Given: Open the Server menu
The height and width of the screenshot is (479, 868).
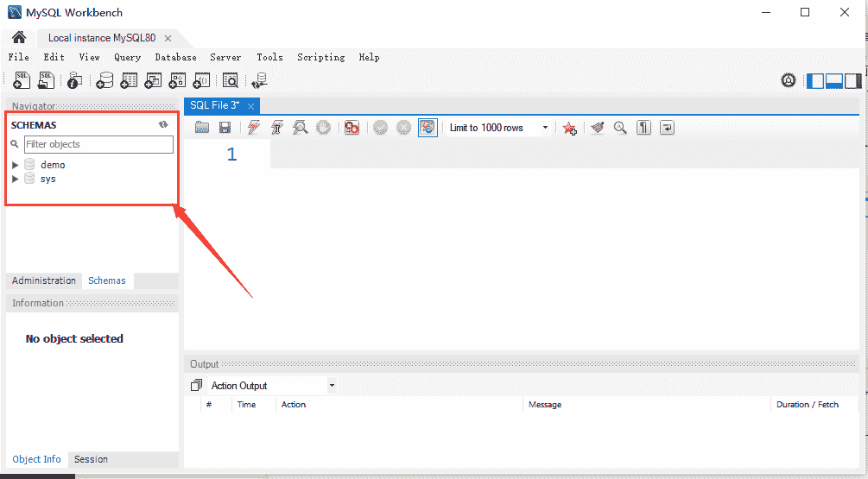Looking at the screenshot, I should (x=225, y=57).
